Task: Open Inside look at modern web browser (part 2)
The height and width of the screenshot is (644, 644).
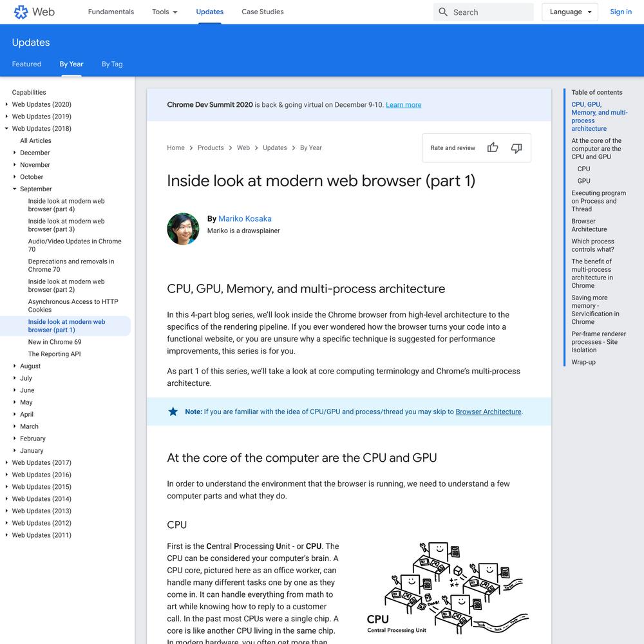Action: (x=66, y=285)
